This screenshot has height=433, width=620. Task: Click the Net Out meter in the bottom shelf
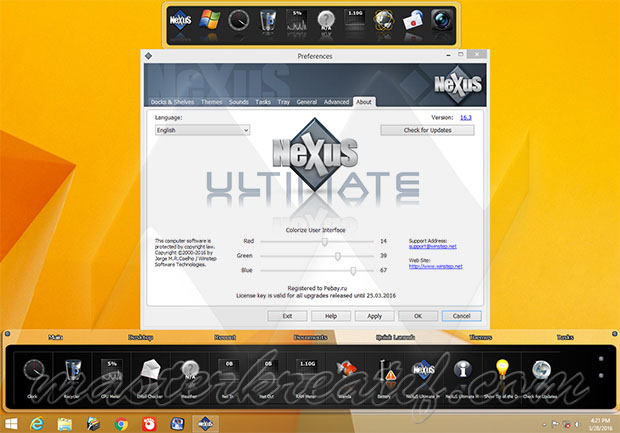(x=268, y=370)
